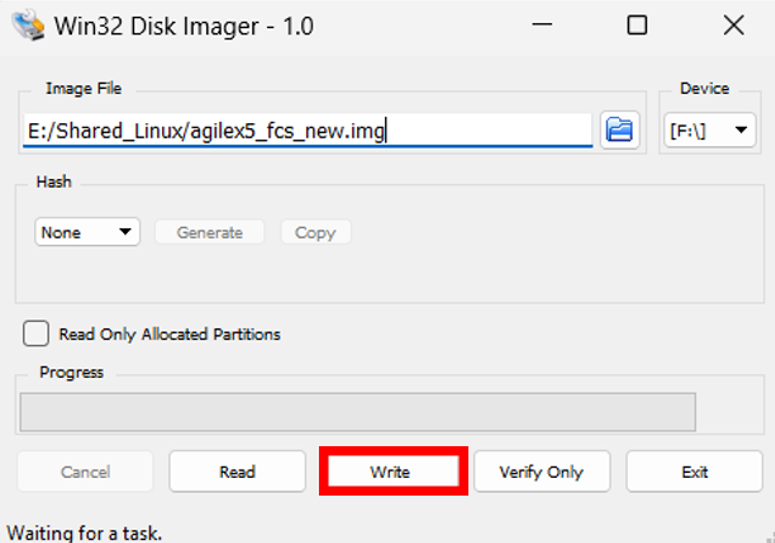Click the "Waiting for a task." status text
The height and width of the screenshot is (543, 775).
point(84,533)
